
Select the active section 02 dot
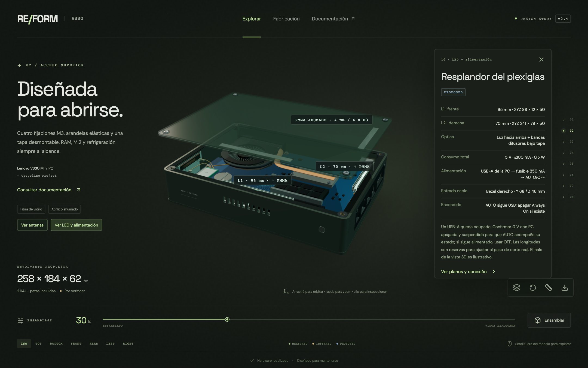pyautogui.click(x=563, y=131)
